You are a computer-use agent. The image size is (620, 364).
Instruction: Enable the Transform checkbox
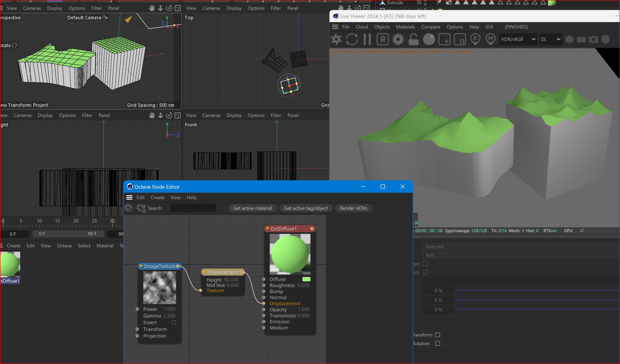coord(437,335)
